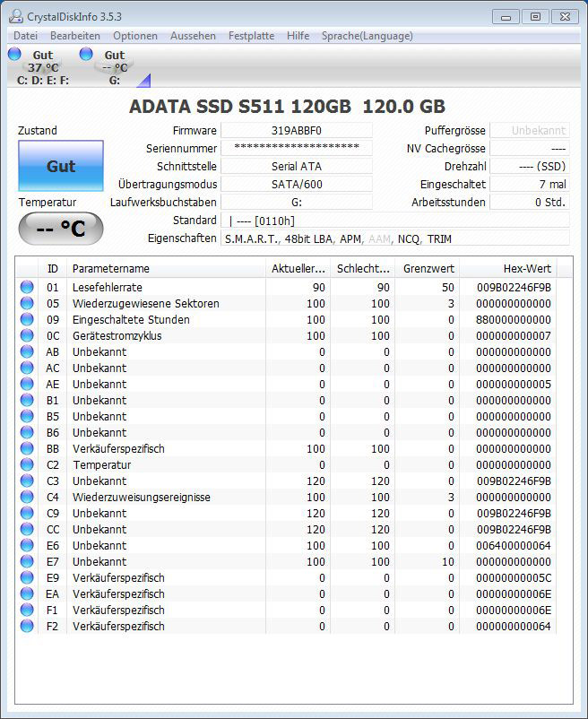Click the temperature display button
The image size is (588, 719).
coord(61,229)
